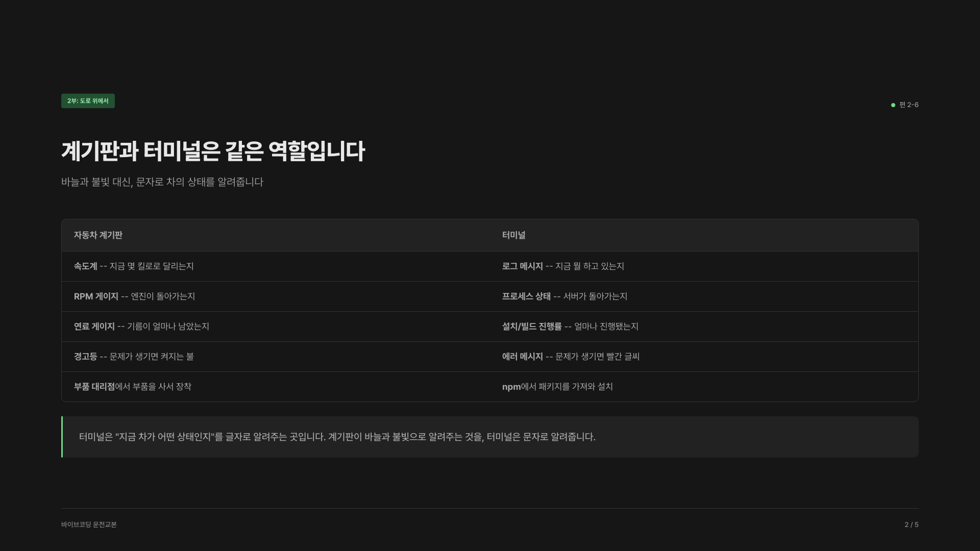Select the 설치/빌드 진행률 table cell
980x551 pixels.
coord(570,327)
